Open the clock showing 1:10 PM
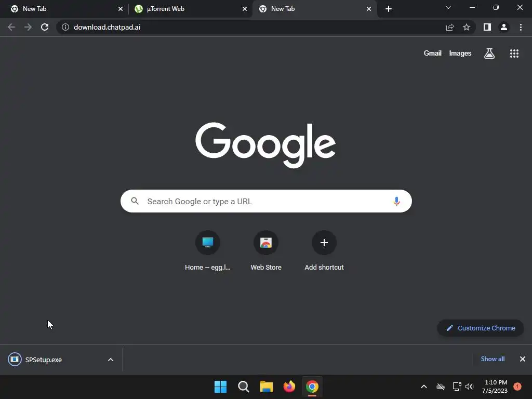The width and height of the screenshot is (532, 399). point(495,387)
